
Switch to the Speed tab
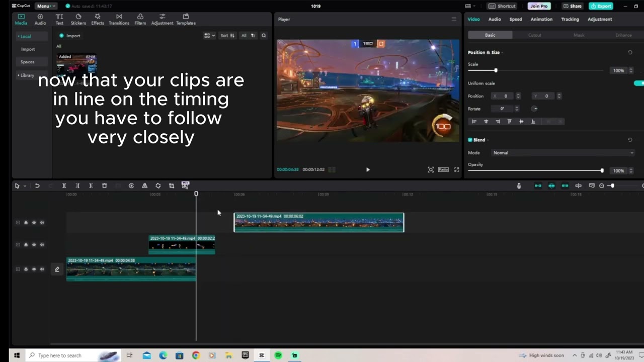tap(516, 19)
